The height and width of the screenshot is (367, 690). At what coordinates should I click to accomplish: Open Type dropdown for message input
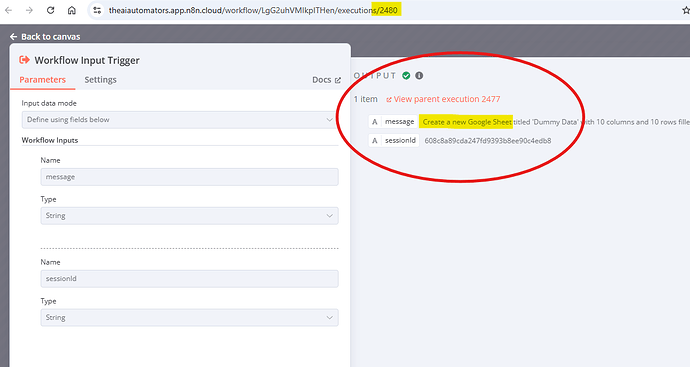(x=190, y=216)
